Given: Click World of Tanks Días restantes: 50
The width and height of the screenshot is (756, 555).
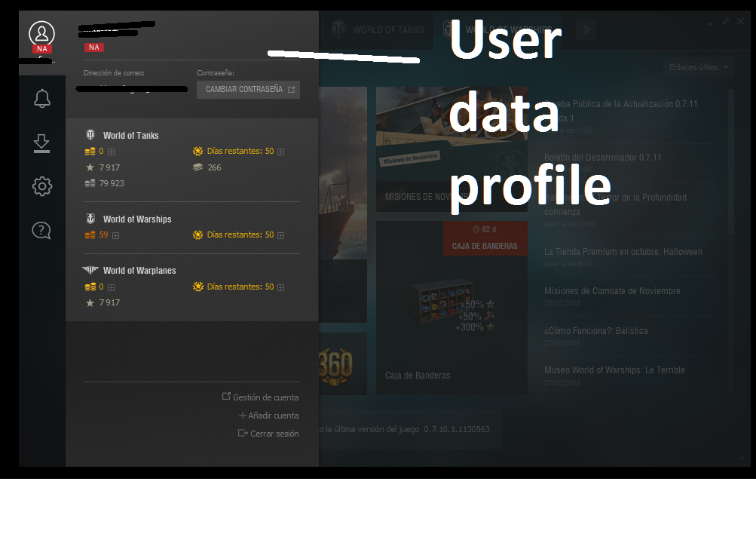Looking at the screenshot, I should pos(240,151).
